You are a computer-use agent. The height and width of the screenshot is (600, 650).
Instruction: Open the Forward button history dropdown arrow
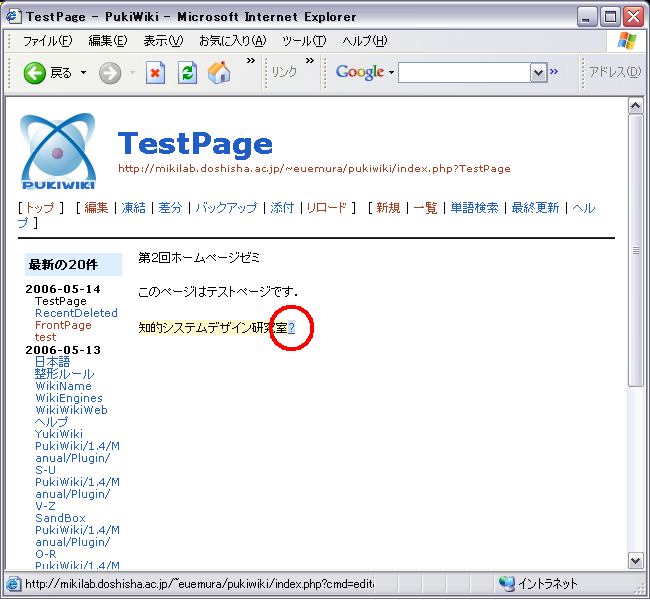coord(133,73)
